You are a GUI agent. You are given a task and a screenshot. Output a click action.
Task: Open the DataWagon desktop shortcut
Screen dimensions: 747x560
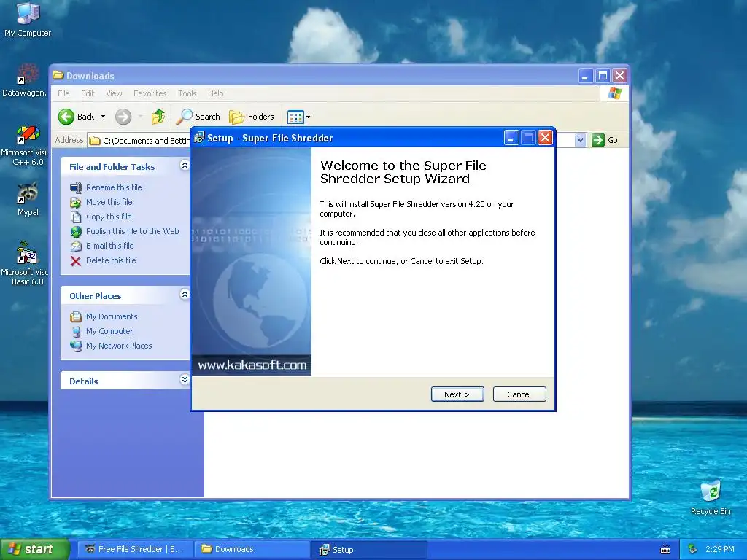click(24, 80)
